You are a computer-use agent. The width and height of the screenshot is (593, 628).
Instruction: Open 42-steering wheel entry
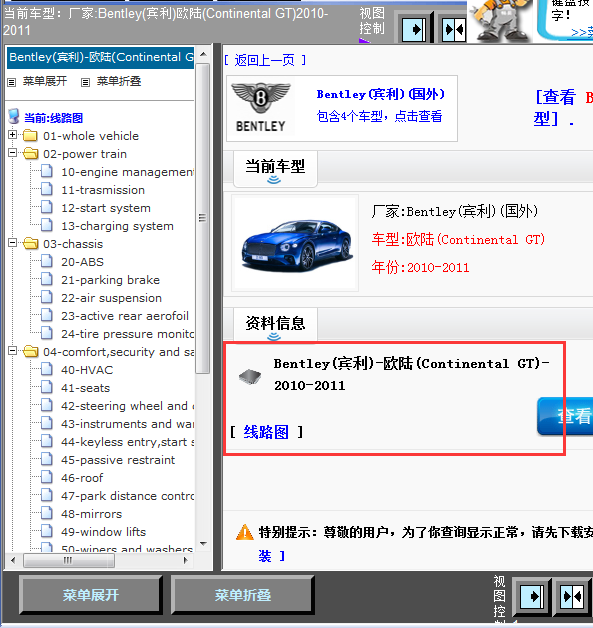click(x=127, y=406)
